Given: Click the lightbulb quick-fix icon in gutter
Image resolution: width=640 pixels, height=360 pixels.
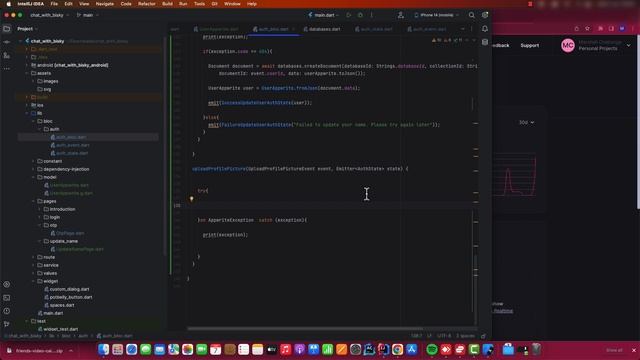Looking at the screenshot, I should (191, 199).
